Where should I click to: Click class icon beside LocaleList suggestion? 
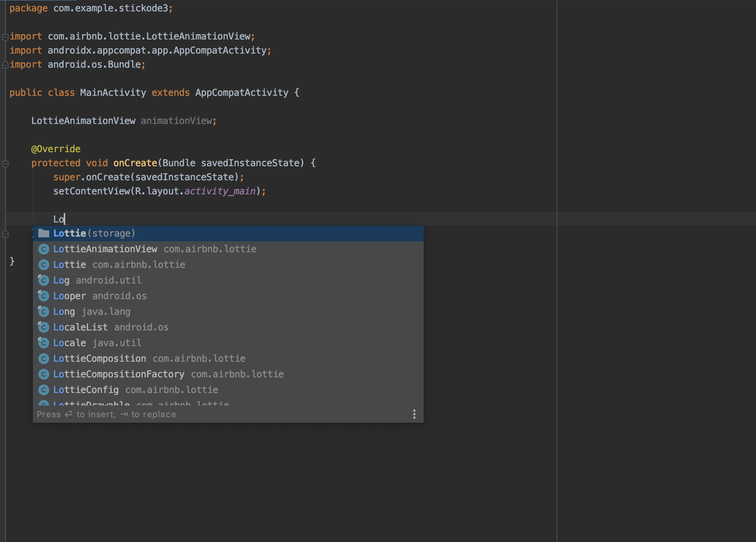44,327
